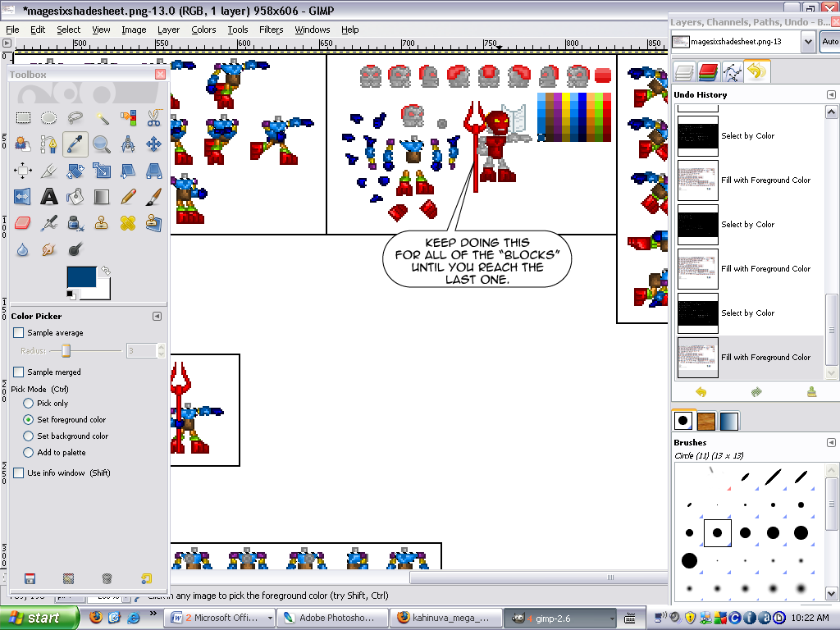Open Brushes panel menu arrow

(x=831, y=442)
